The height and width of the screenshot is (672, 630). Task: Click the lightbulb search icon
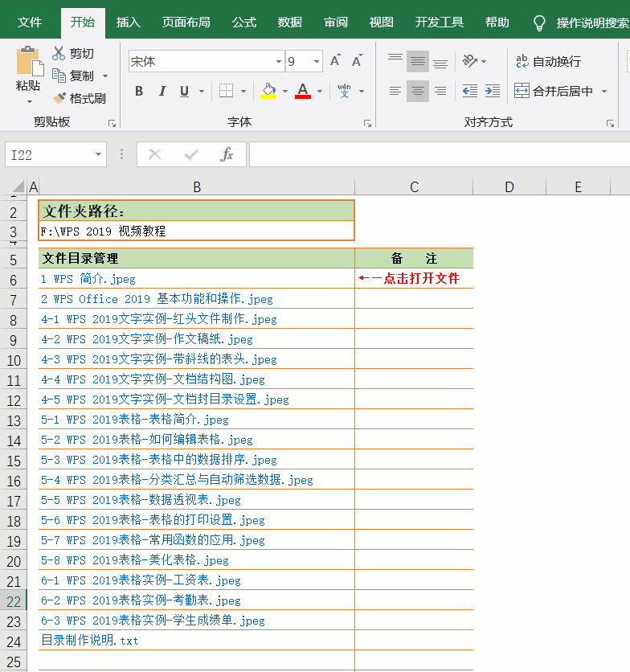[x=539, y=23]
